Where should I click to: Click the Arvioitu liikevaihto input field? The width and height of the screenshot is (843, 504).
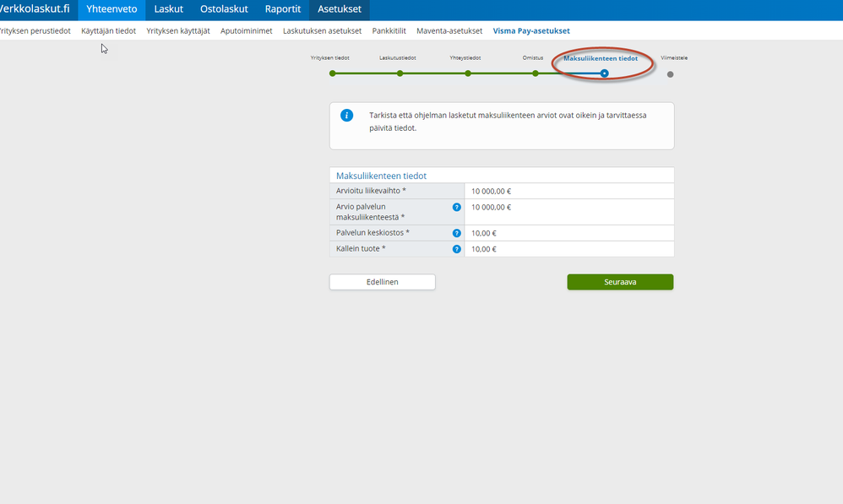(x=568, y=192)
